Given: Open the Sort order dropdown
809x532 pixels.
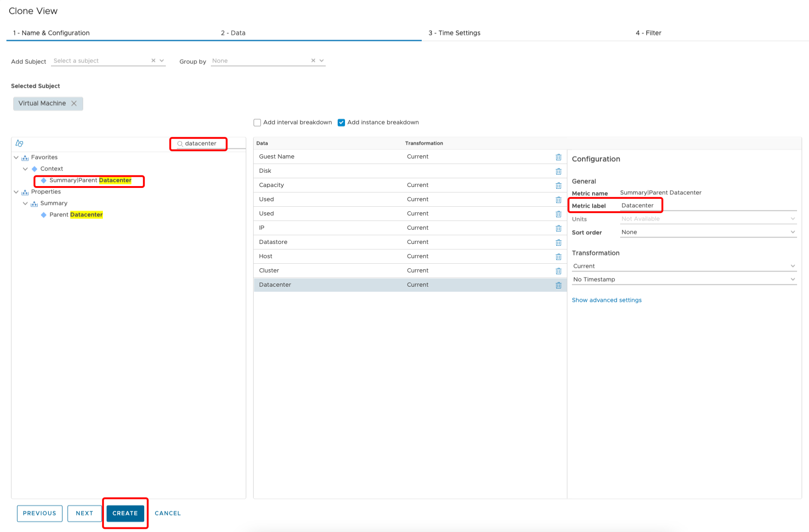Looking at the screenshot, I should coord(793,232).
